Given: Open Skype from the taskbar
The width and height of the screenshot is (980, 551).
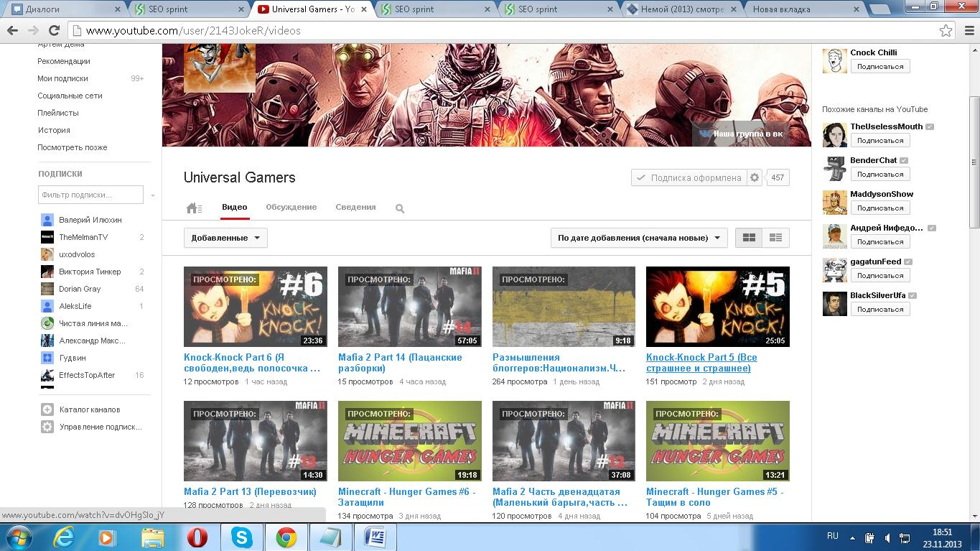Looking at the screenshot, I should (241, 537).
